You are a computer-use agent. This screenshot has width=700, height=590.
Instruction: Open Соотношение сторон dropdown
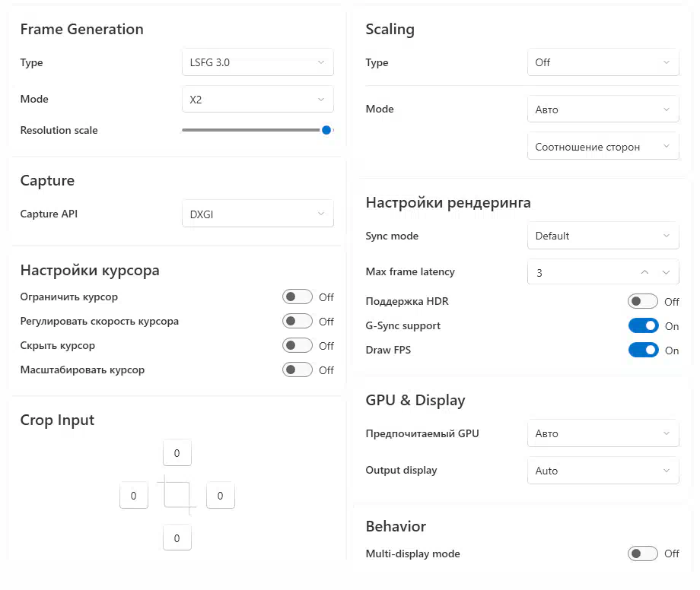click(x=603, y=146)
